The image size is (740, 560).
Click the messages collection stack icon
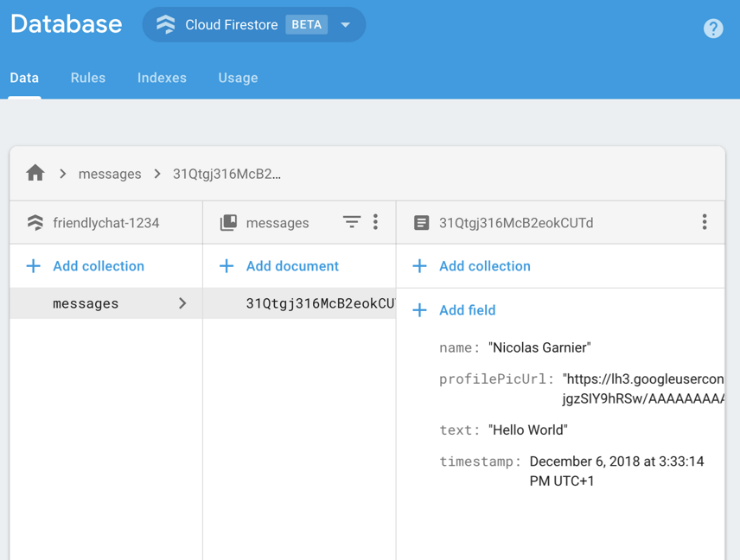(x=228, y=223)
